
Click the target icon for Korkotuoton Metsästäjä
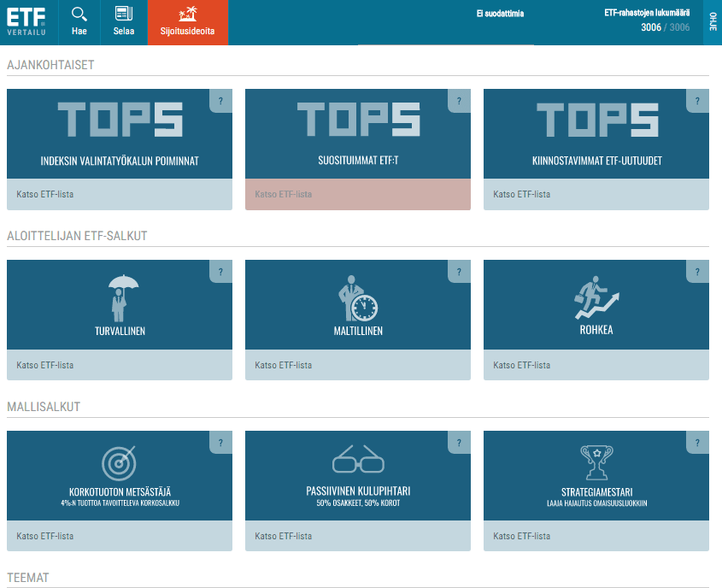pos(119,462)
